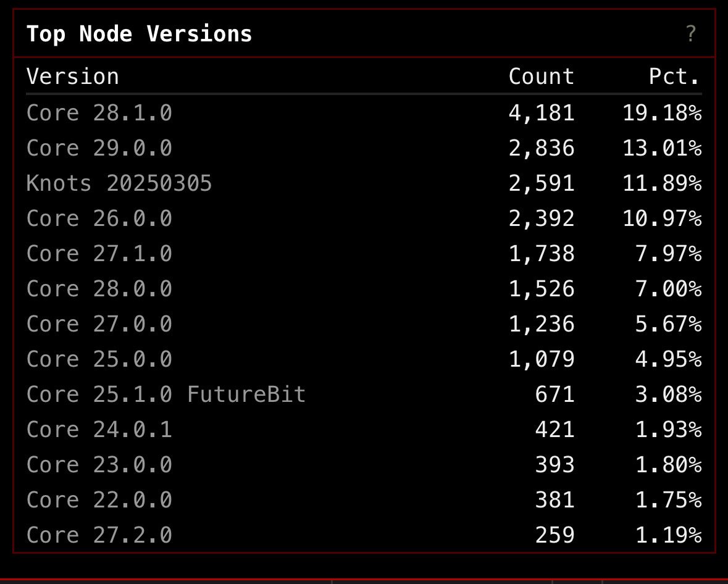This screenshot has height=584, width=728.
Task: Open the question mark help icon
Action: (x=690, y=34)
